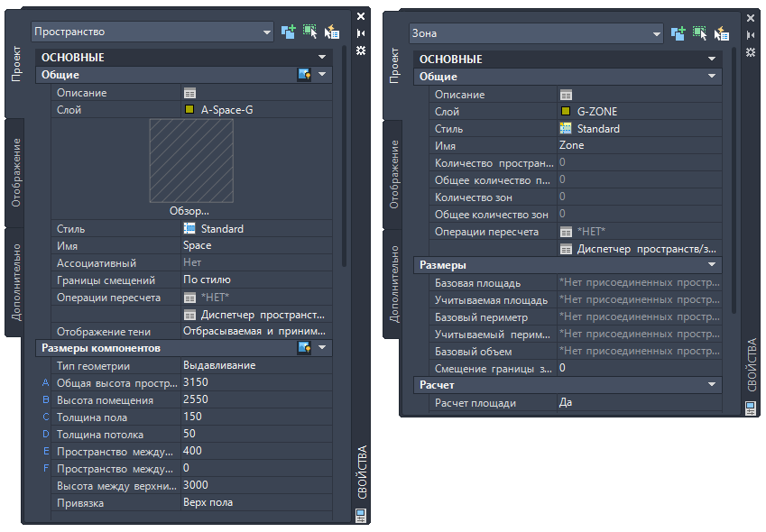Viewport: 766px width, 532px height.
Task: Click Границы смещений value По стилю
Action: 256,280
